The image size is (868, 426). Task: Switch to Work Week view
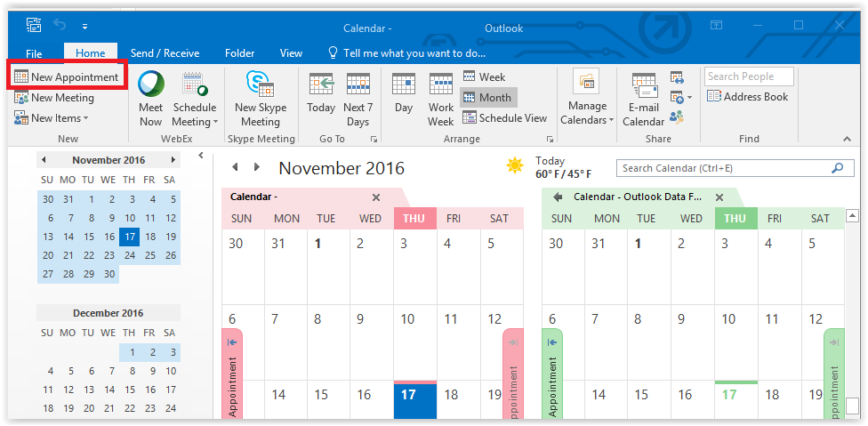440,99
